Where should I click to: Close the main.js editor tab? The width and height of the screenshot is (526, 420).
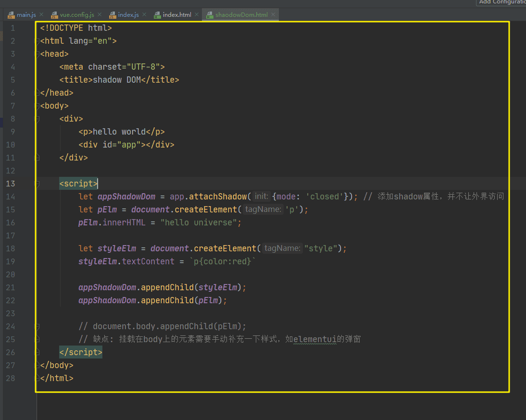click(x=41, y=15)
